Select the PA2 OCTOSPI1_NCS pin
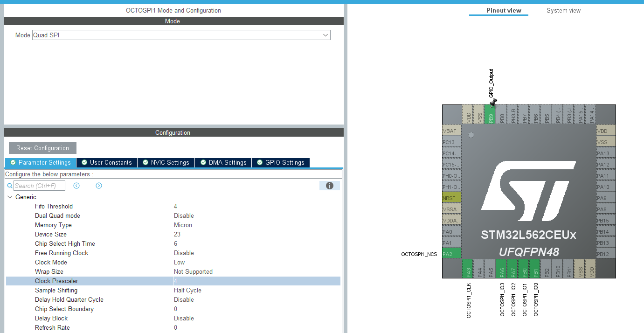Image resolution: width=644 pixels, height=333 pixels. point(451,254)
